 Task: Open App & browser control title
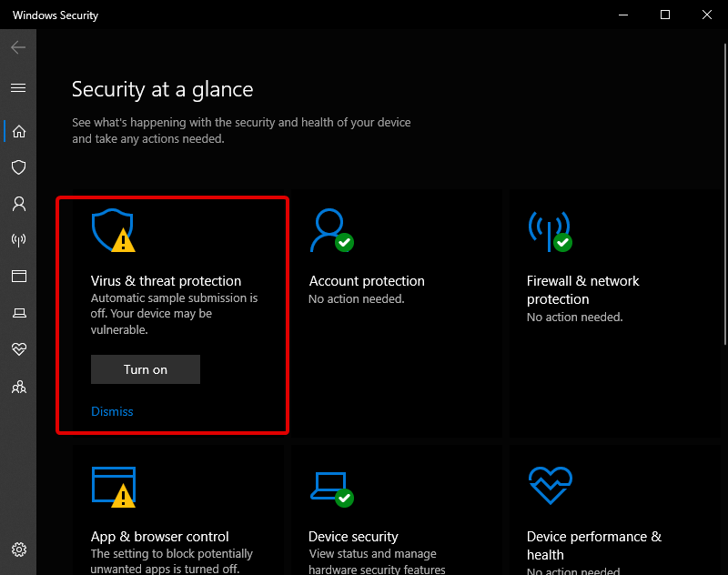(x=160, y=537)
